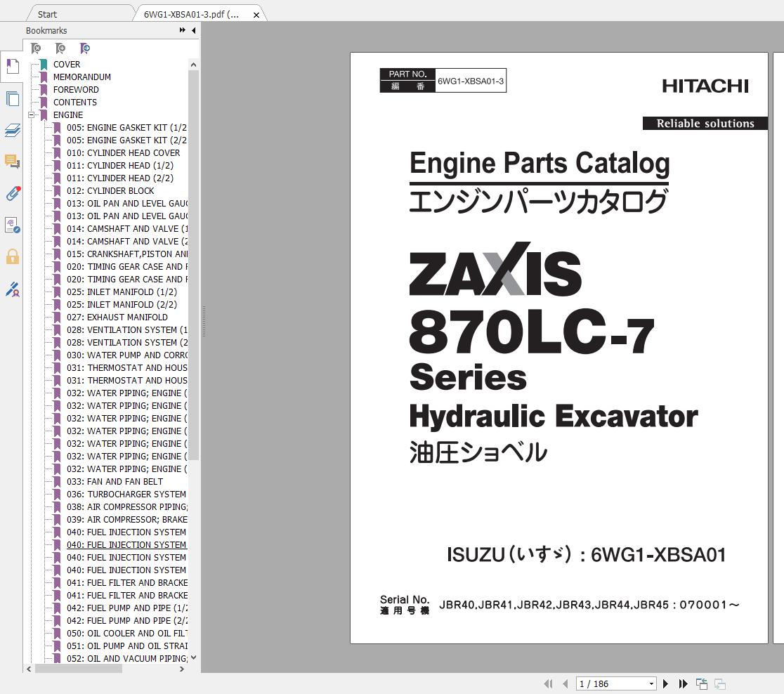Click the HITACHI logo on the page
Viewport: 784px width, 694px height.
pos(705,86)
